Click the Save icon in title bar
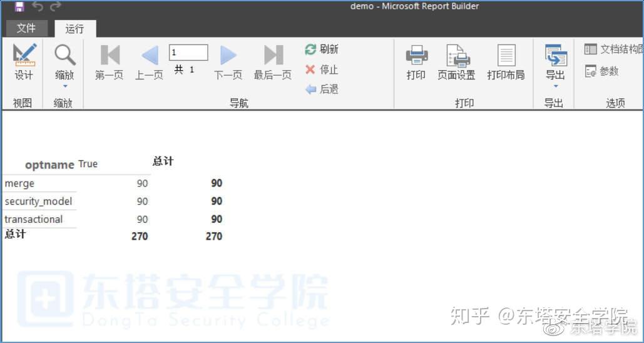This screenshot has width=644, height=343. (x=19, y=7)
